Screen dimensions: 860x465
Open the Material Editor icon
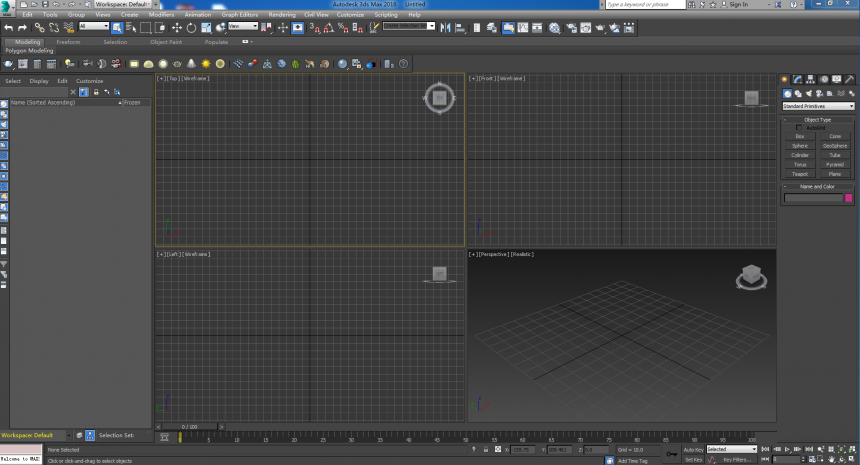(x=555, y=27)
